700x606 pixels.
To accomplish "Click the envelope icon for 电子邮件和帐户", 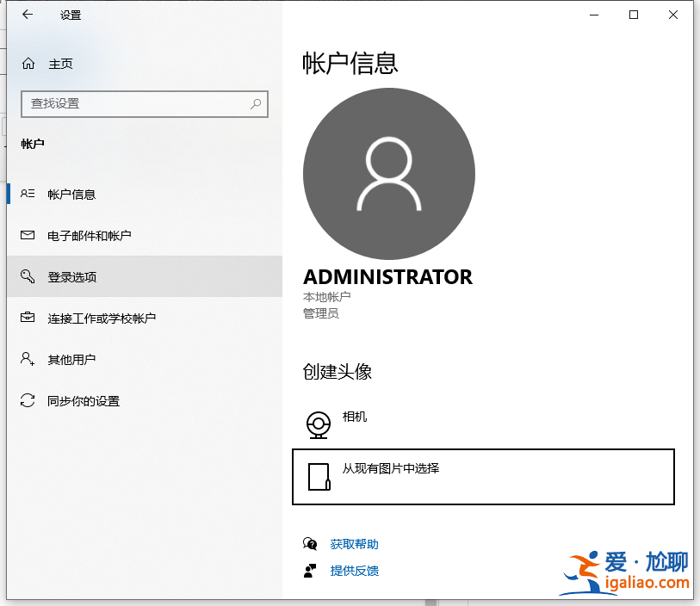I will (x=27, y=235).
